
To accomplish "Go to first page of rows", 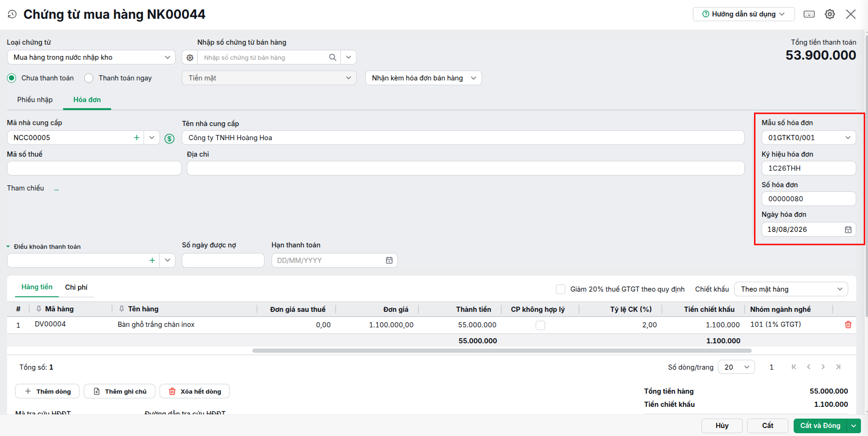I will (x=794, y=367).
